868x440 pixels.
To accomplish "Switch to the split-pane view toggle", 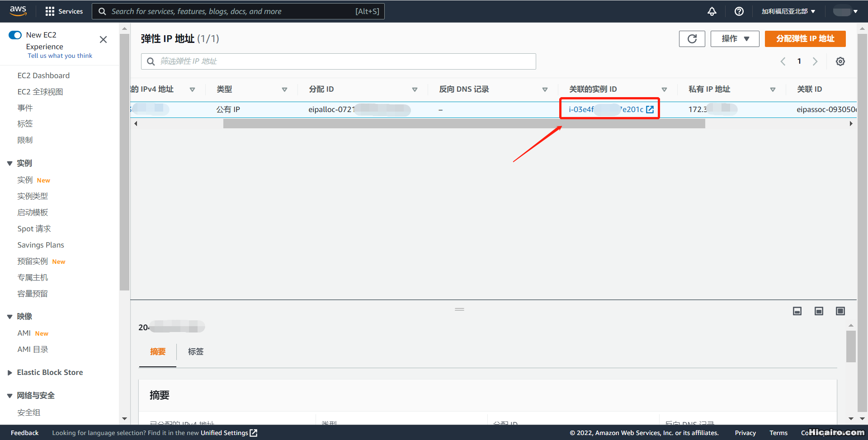I will [x=819, y=311].
